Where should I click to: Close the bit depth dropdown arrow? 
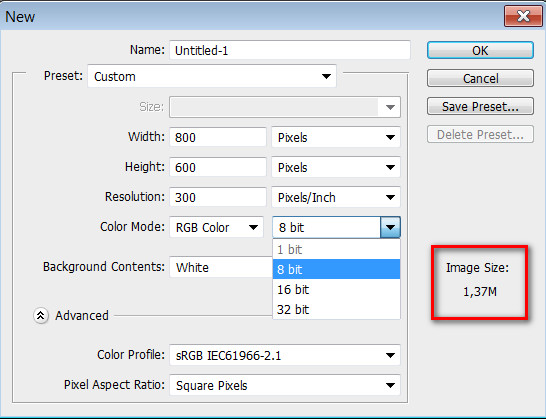[390, 227]
